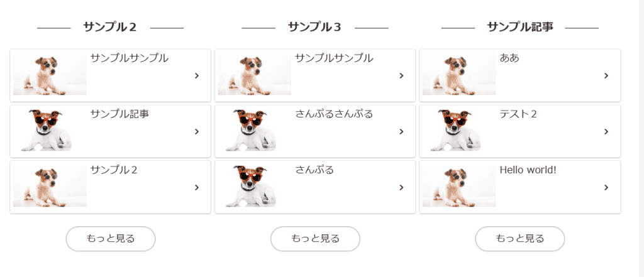Click the サンプル記事 thumbnail in サンプル２ column
644x277 pixels.
pyautogui.click(x=49, y=131)
